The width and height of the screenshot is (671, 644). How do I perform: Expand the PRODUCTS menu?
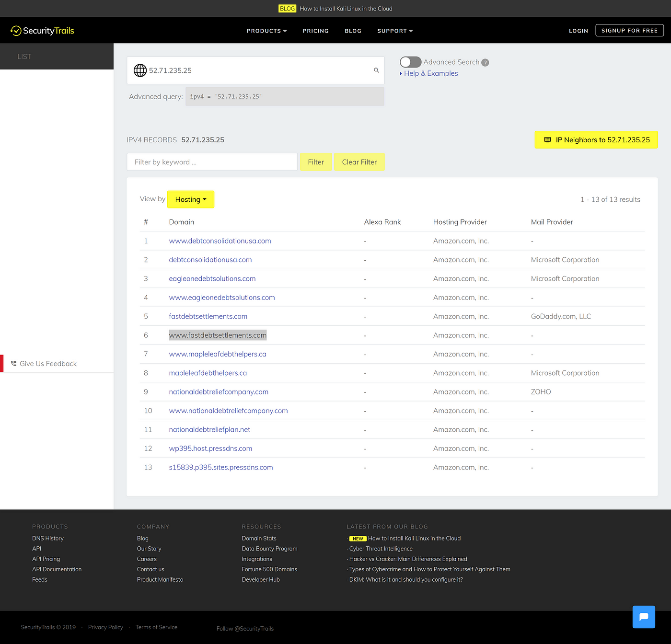tap(266, 31)
